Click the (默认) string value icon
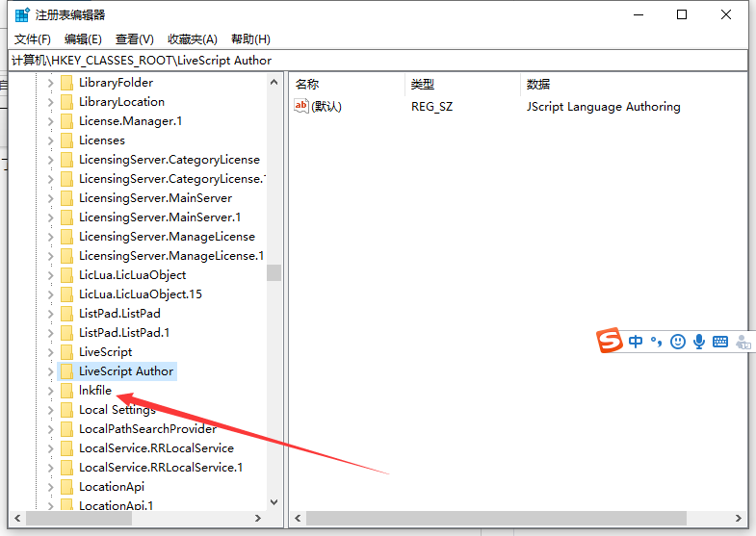 [x=301, y=107]
